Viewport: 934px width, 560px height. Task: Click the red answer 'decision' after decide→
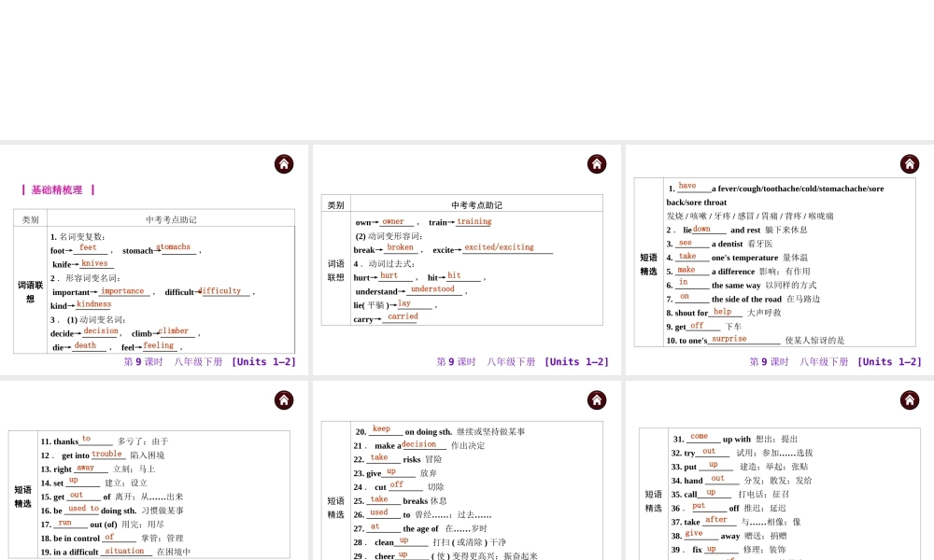click(101, 331)
